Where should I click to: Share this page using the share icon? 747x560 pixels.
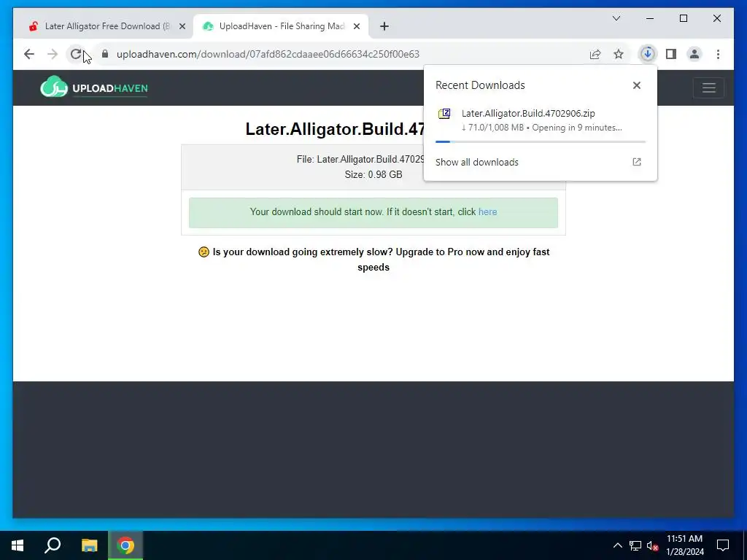pyautogui.click(x=595, y=54)
